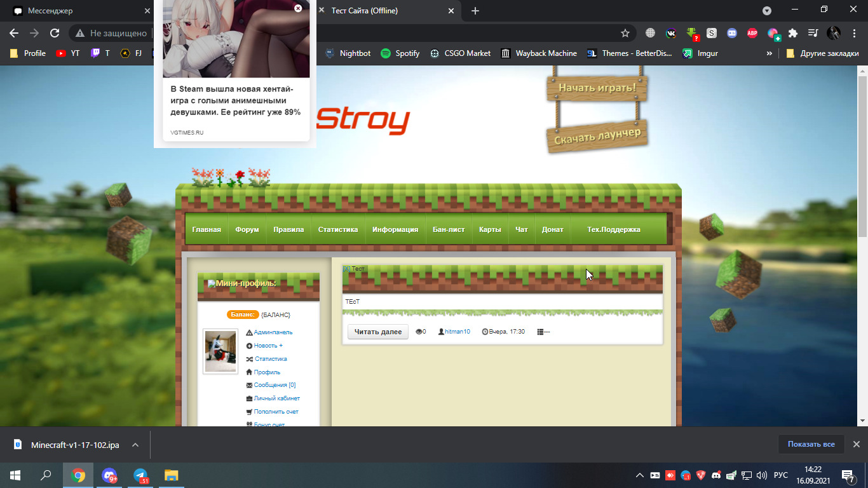Click the user avatar thumbnail in mini-profile
The height and width of the screenshot is (488, 868).
(x=220, y=351)
